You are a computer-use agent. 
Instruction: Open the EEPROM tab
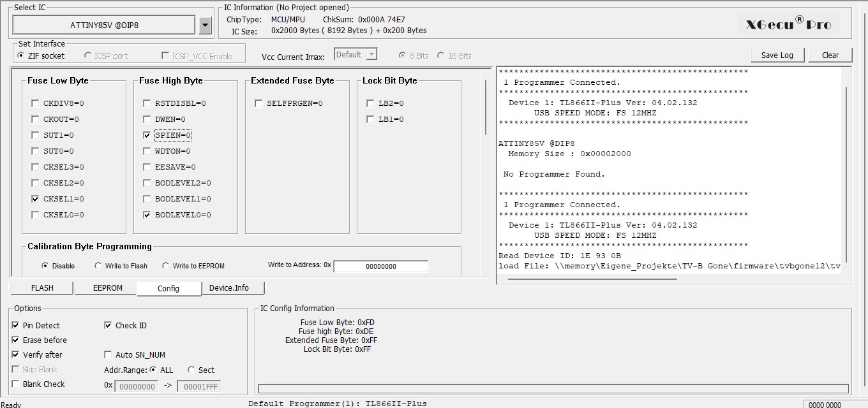[x=107, y=288]
